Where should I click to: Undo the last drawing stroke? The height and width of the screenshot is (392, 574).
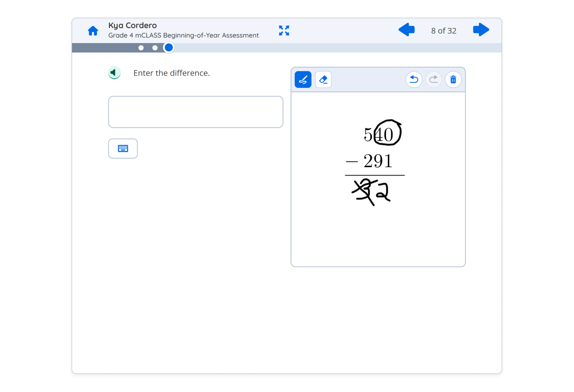click(413, 79)
